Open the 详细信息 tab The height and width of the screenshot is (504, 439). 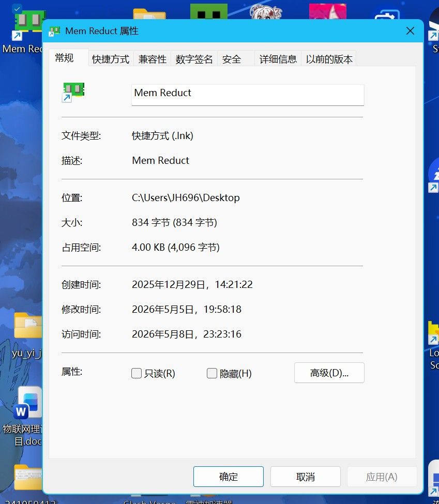[278, 59]
